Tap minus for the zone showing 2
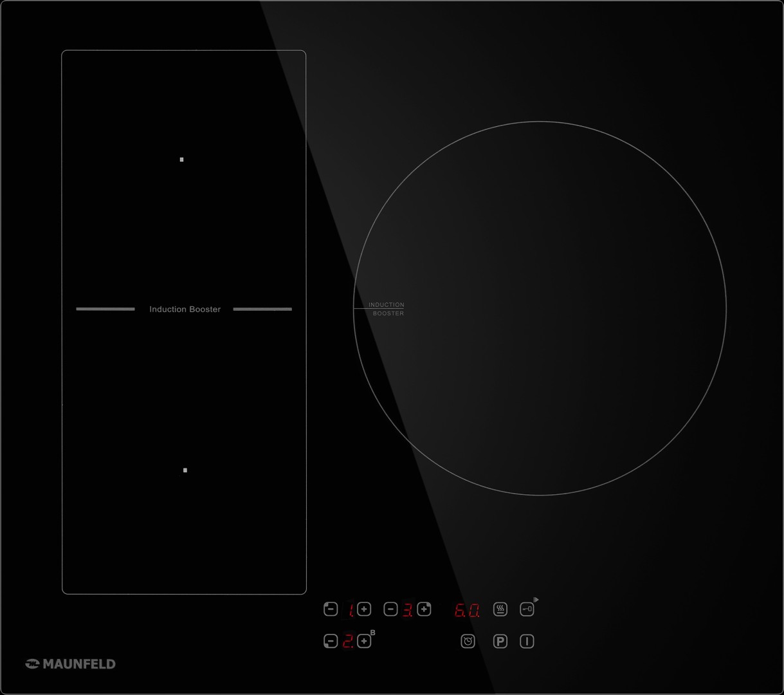This screenshot has height=695, width=784. click(331, 641)
